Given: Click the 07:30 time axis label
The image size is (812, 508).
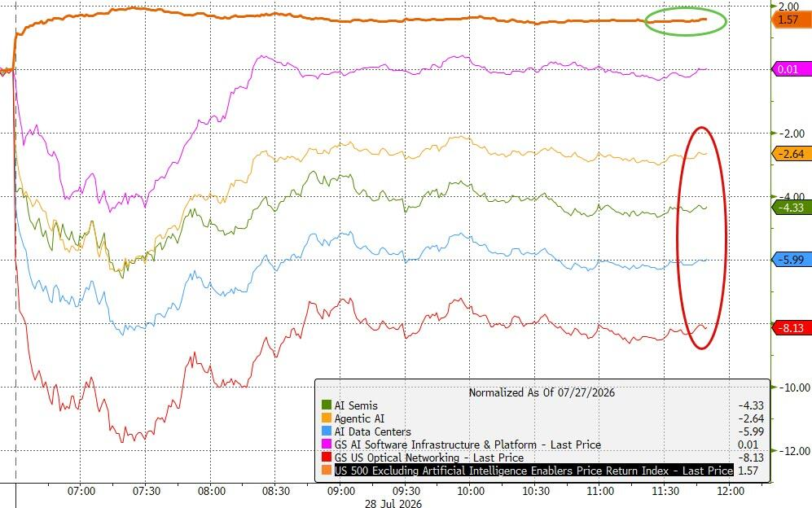Looking at the screenshot, I should (146, 490).
